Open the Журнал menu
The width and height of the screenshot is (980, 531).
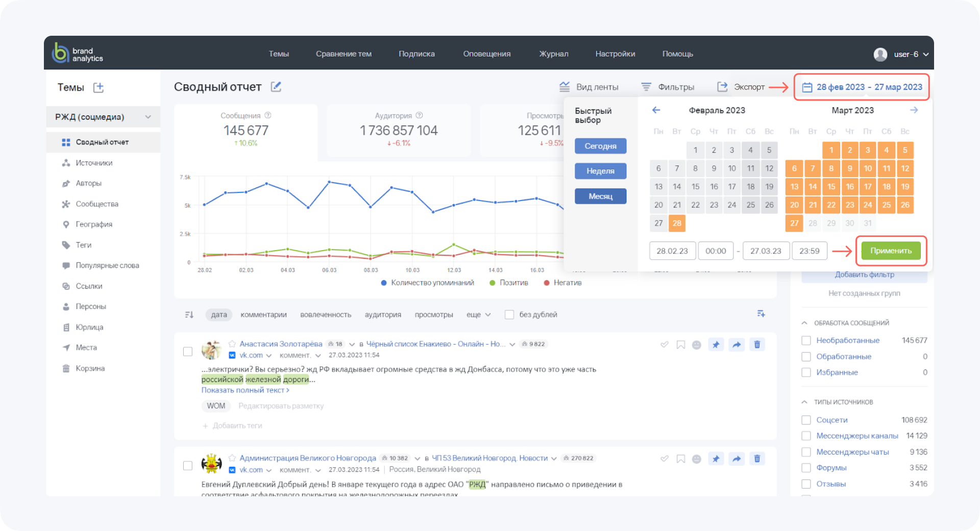pos(554,54)
